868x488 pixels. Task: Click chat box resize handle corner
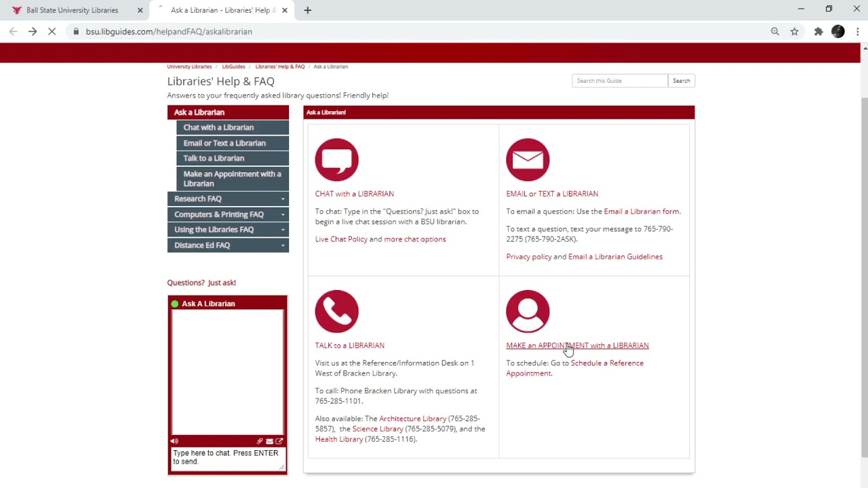tap(281, 467)
